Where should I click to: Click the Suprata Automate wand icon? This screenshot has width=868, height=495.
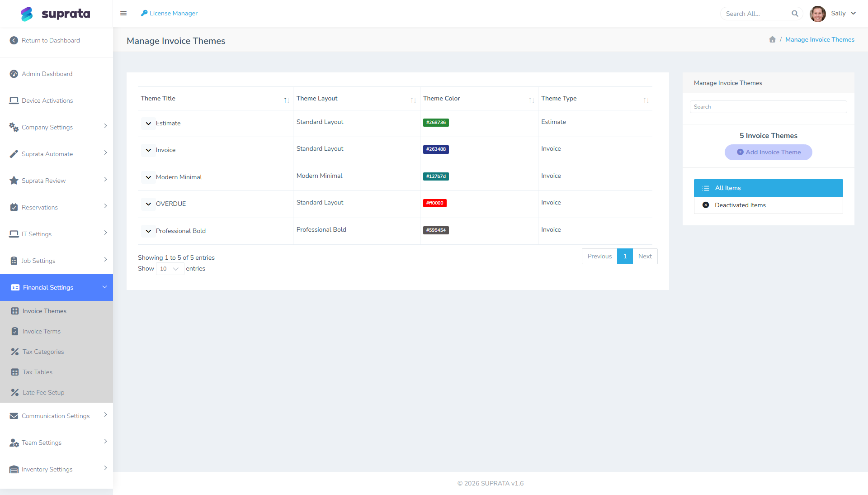[14, 154]
